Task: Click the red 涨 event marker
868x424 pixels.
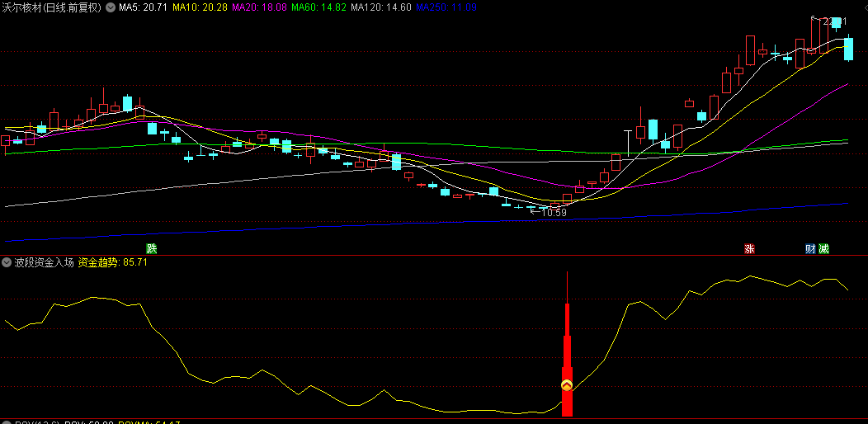Action: [x=749, y=248]
